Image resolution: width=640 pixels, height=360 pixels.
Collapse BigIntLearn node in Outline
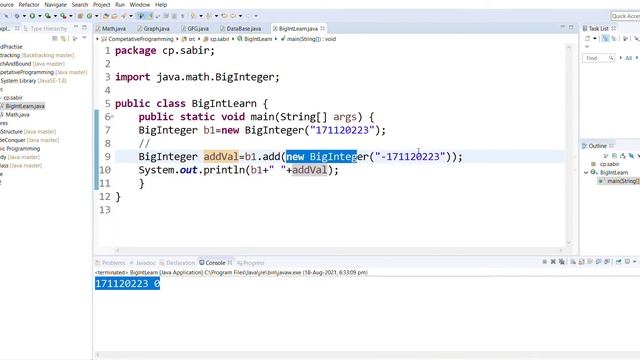point(586,172)
